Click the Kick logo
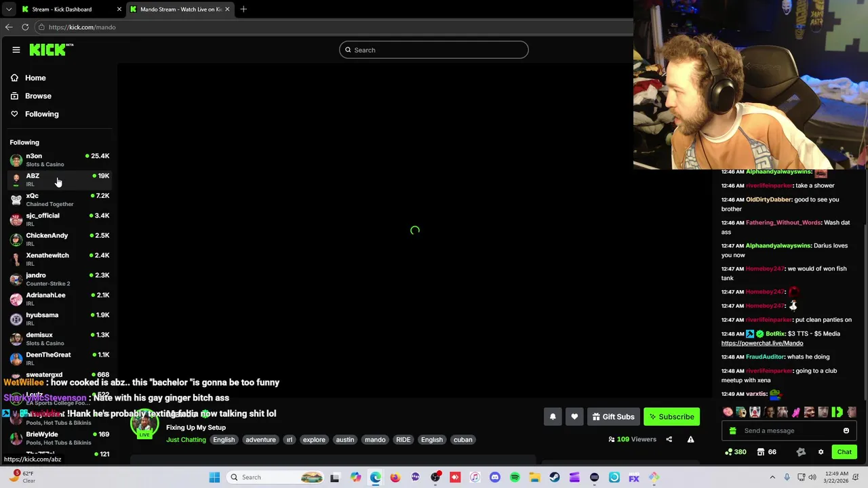 [x=51, y=49]
